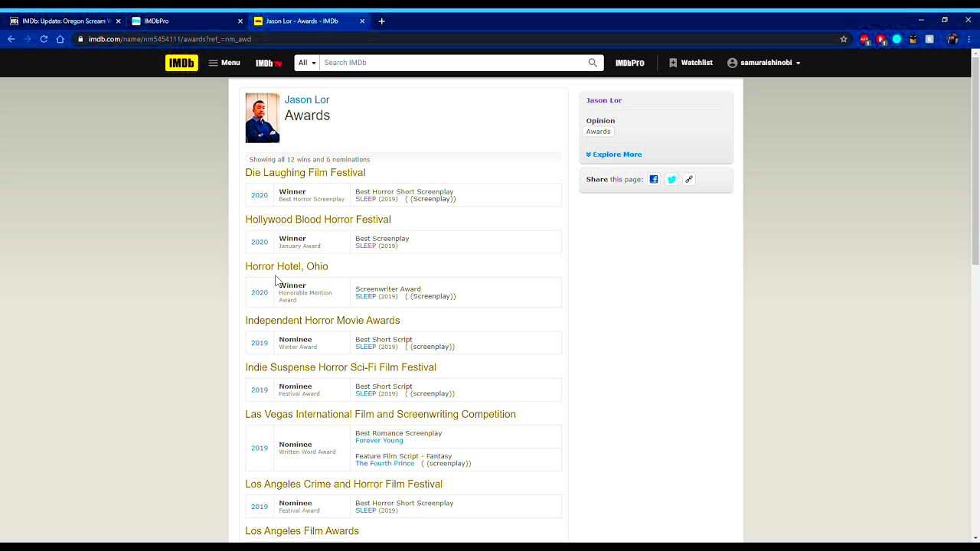Click the IMDbPro icon next to Menu
Screen dimensions: 980x551
point(269,63)
